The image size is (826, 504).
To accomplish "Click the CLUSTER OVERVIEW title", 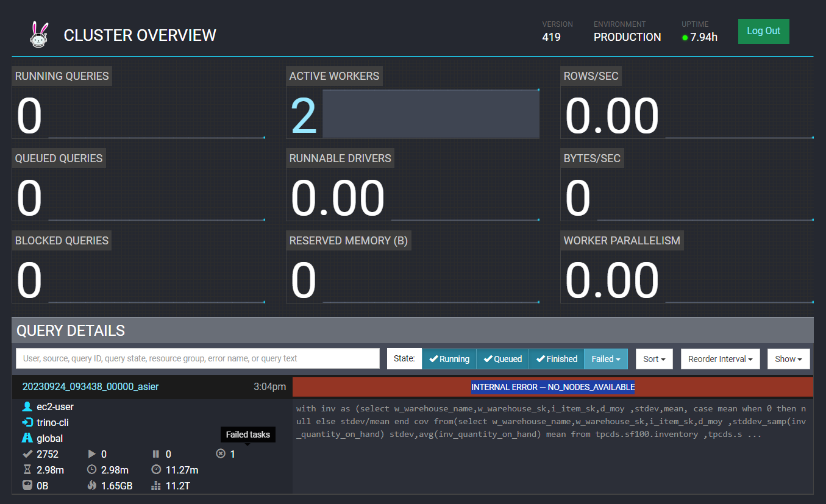I will click(140, 35).
